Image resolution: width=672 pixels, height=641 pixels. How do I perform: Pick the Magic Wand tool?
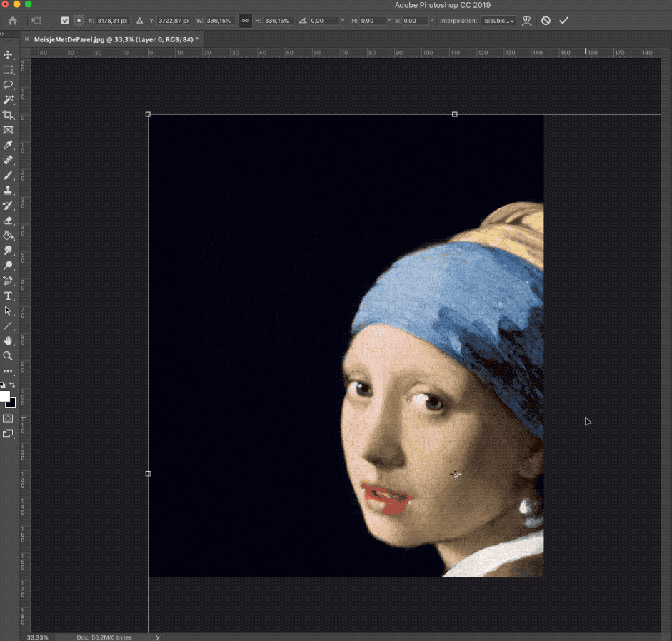(x=9, y=100)
